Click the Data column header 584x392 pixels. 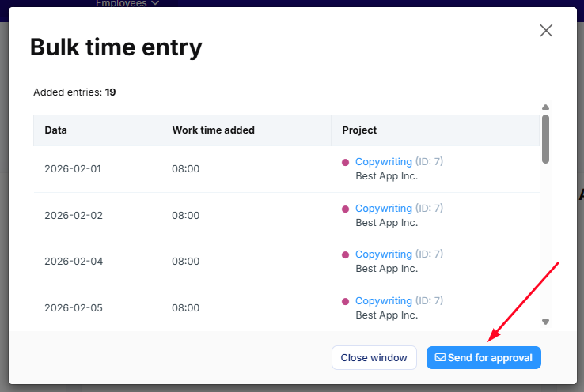coord(55,130)
